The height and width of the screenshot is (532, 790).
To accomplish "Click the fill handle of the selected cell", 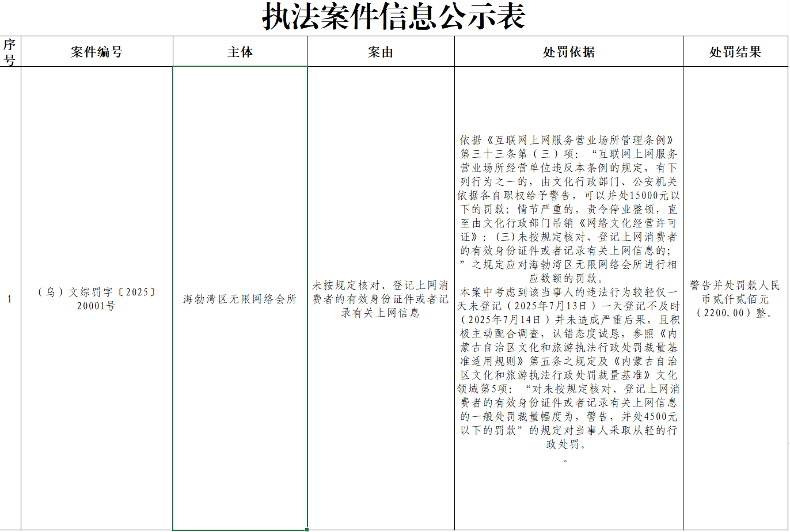I will pyautogui.click(x=307, y=529).
